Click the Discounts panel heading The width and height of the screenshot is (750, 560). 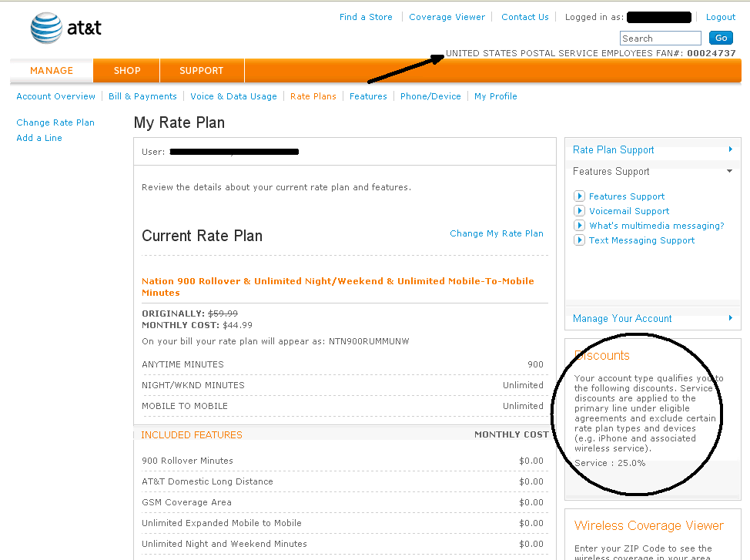[602, 355]
